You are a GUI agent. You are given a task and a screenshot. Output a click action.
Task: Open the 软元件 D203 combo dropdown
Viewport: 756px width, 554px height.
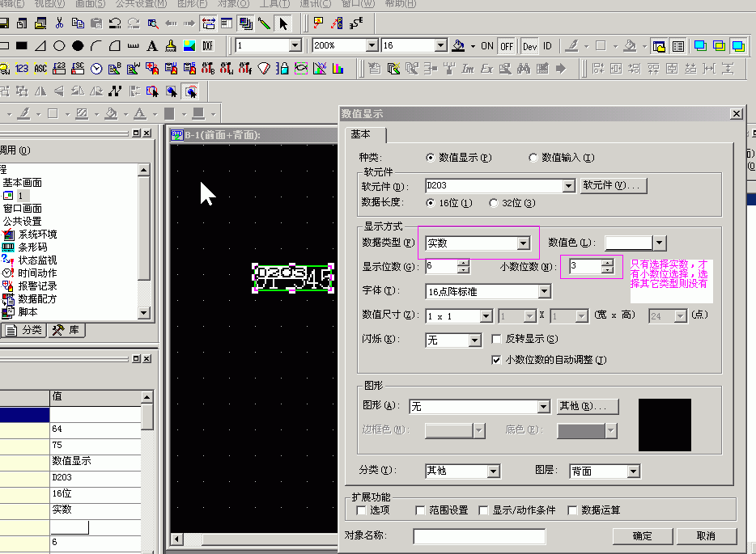click(x=568, y=185)
